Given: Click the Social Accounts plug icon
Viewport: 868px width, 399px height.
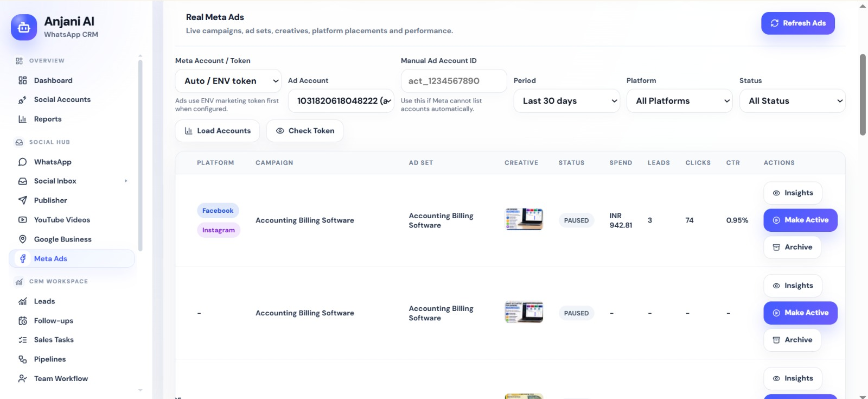Looking at the screenshot, I should (22, 100).
